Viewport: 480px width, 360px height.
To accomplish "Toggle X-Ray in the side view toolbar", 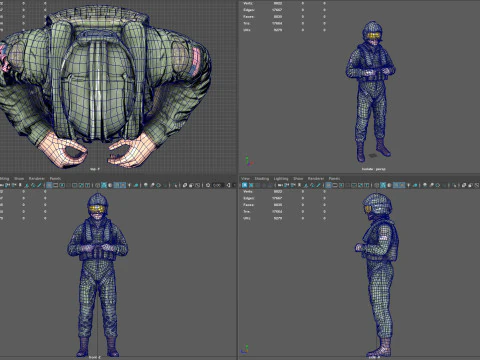I will (464, 185).
